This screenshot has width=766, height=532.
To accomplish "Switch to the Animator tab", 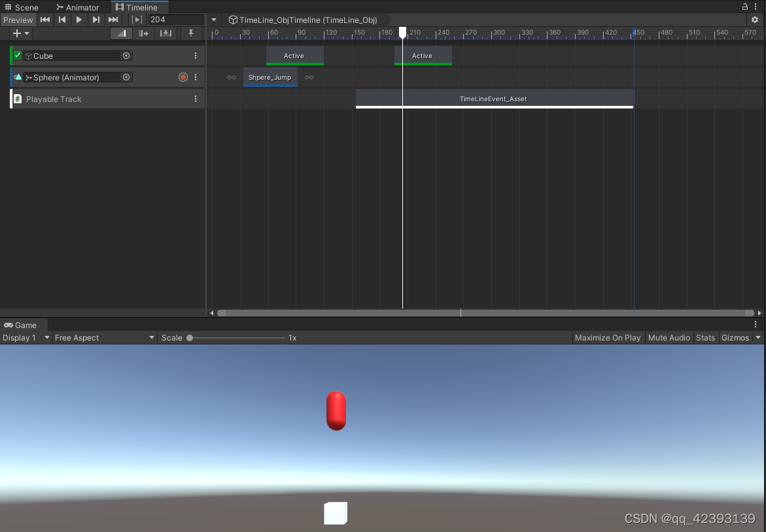I will point(78,7).
